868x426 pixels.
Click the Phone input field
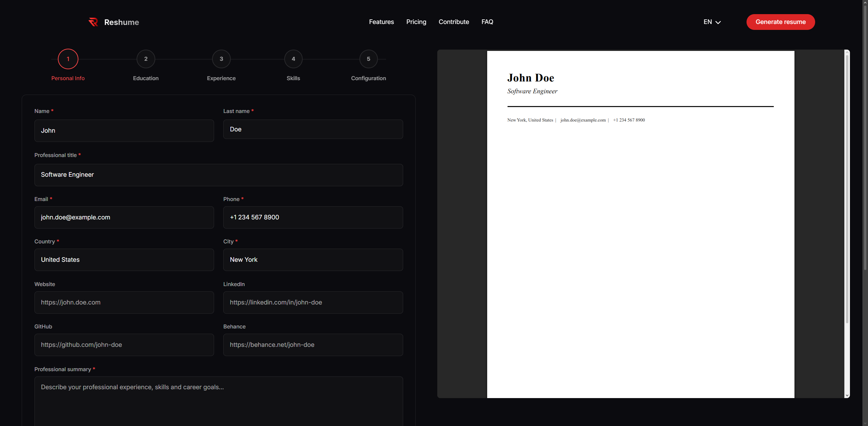pos(313,217)
